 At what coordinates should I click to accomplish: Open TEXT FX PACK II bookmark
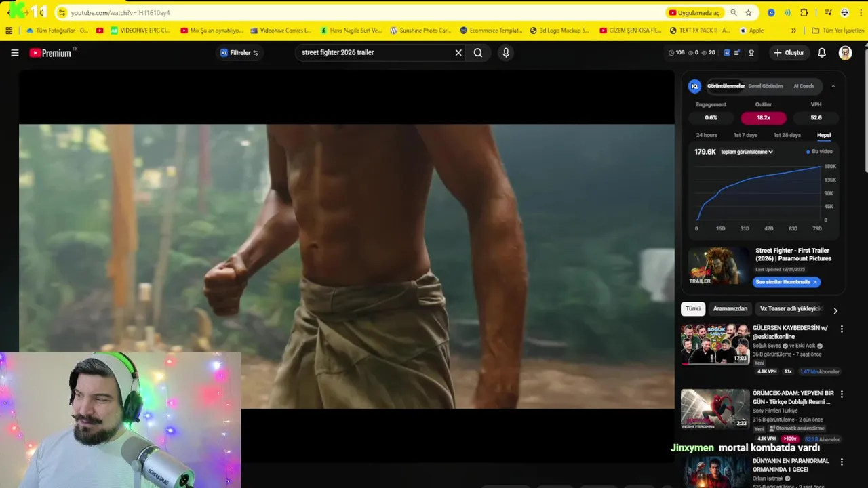tap(700, 30)
